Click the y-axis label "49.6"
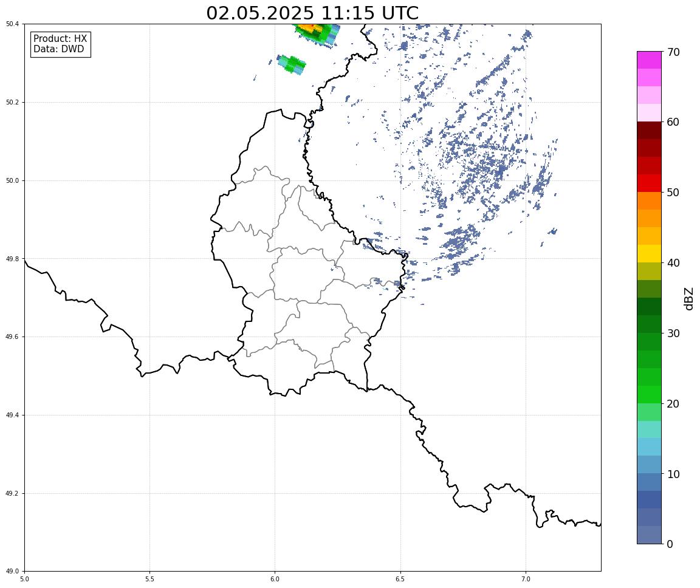The height and width of the screenshot is (588, 700). pyautogui.click(x=13, y=337)
